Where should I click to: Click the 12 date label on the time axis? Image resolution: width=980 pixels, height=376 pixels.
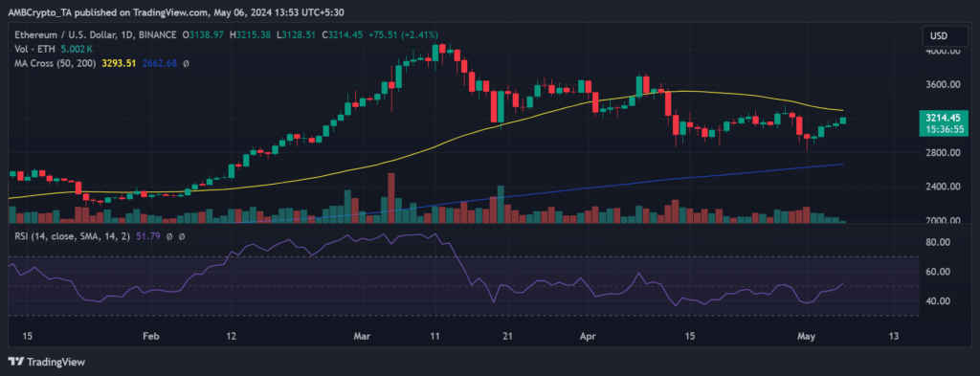(231, 336)
